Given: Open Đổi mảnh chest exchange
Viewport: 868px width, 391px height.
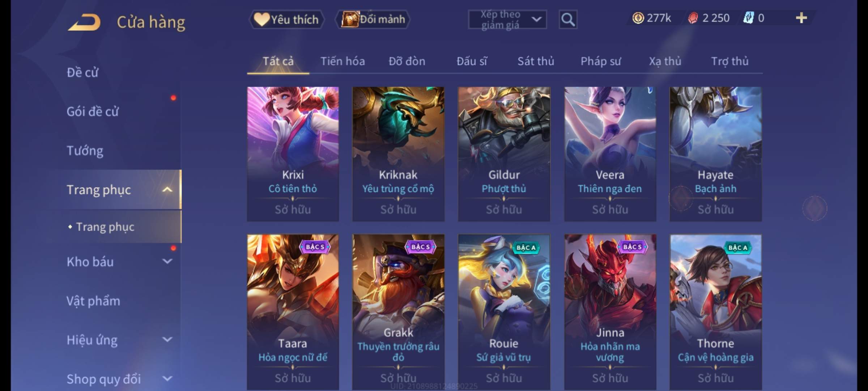Looking at the screenshot, I should tap(373, 20).
